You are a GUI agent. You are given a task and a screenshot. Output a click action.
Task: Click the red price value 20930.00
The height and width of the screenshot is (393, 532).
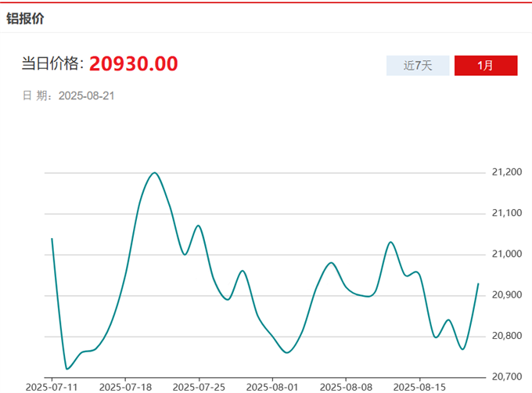point(133,63)
